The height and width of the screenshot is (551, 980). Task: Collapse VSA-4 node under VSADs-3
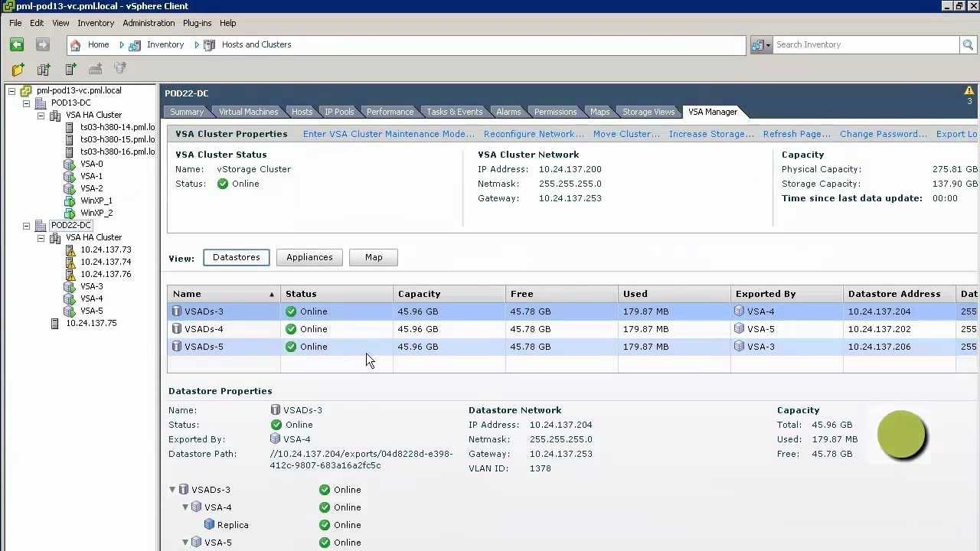185,507
